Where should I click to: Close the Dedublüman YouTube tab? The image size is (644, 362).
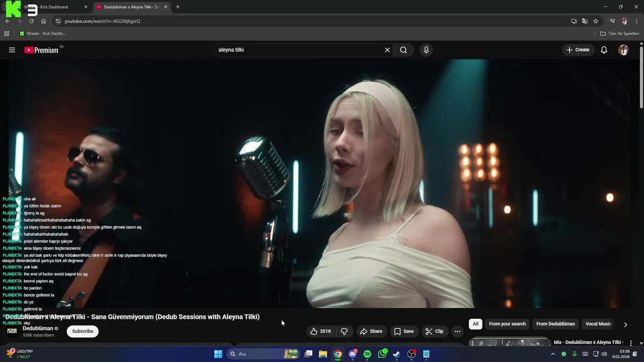pos(166,7)
